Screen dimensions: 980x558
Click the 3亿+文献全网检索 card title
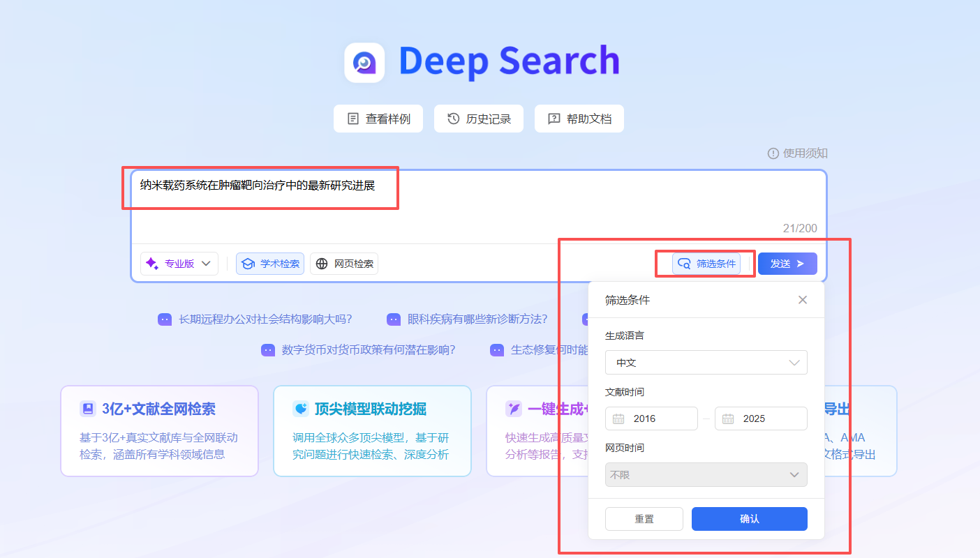pyautogui.click(x=158, y=409)
